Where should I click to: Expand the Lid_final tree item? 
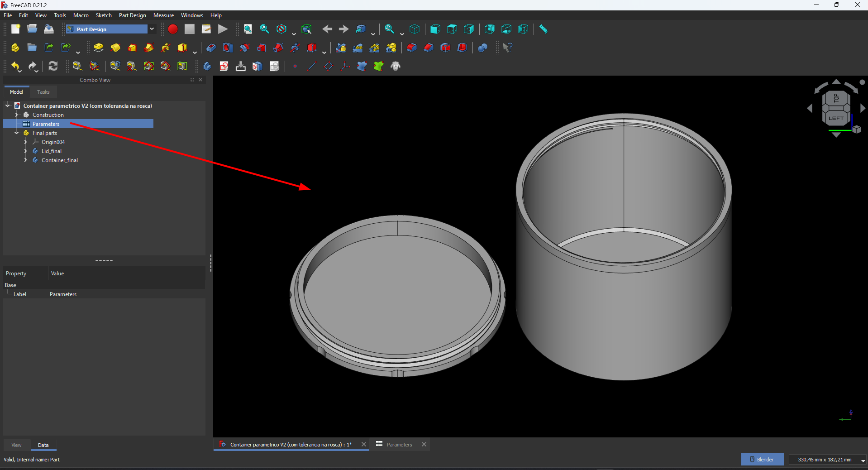pos(26,151)
